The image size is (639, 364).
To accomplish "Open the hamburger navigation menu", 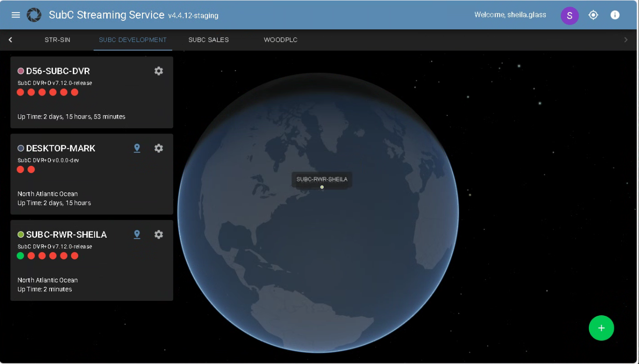I will coord(16,15).
